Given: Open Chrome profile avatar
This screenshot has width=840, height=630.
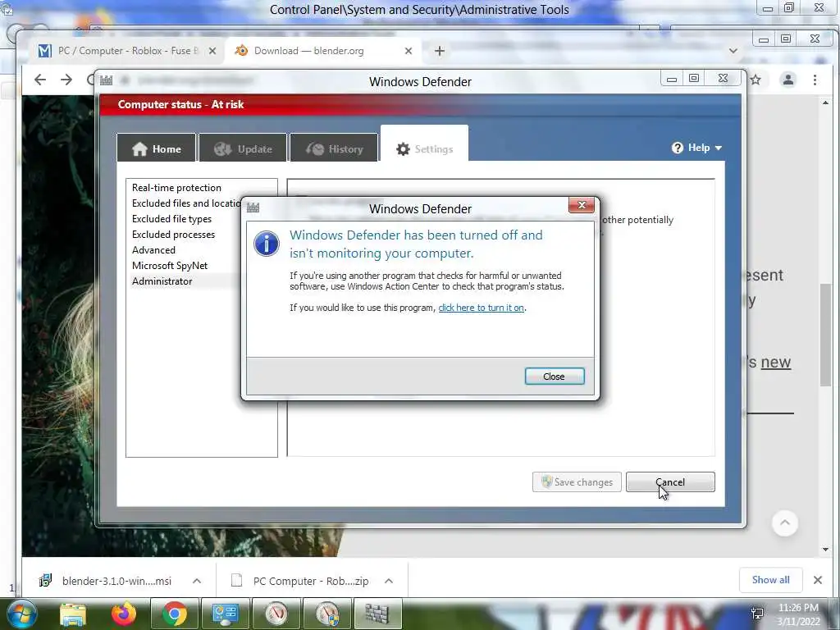Looking at the screenshot, I should [x=788, y=80].
